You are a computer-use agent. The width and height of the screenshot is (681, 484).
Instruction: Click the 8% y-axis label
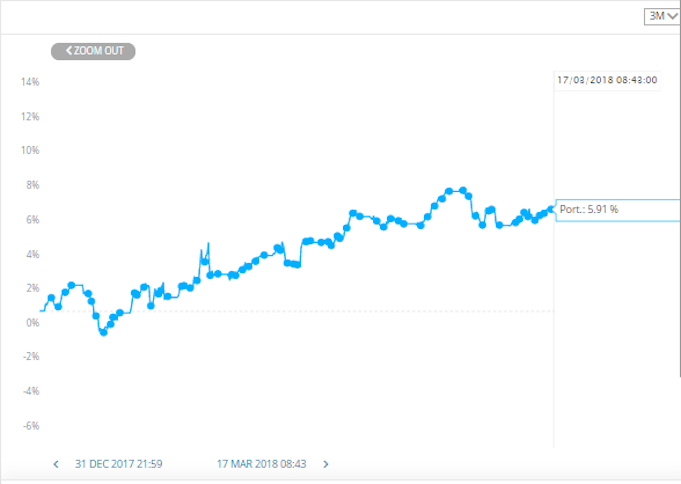(x=33, y=185)
